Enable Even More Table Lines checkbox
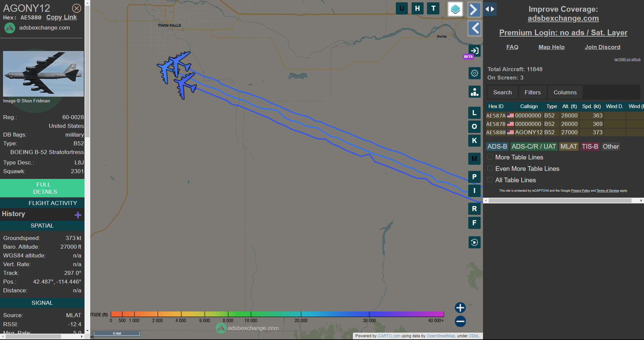The width and height of the screenshot is (644, 340). tap(490, 168)
